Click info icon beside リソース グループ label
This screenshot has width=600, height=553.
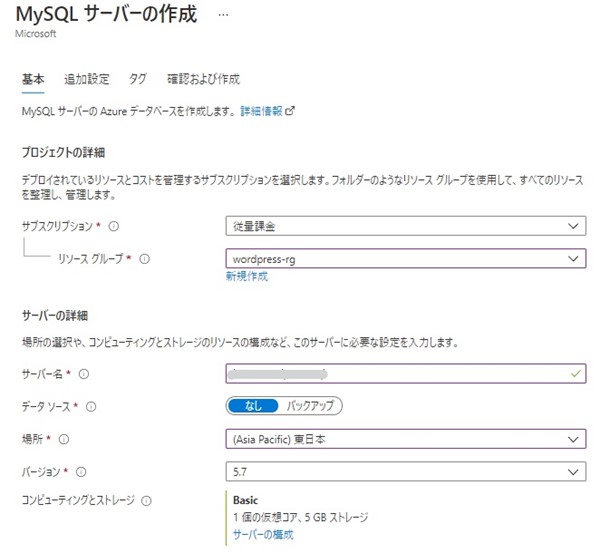click(x=145, y=259)
